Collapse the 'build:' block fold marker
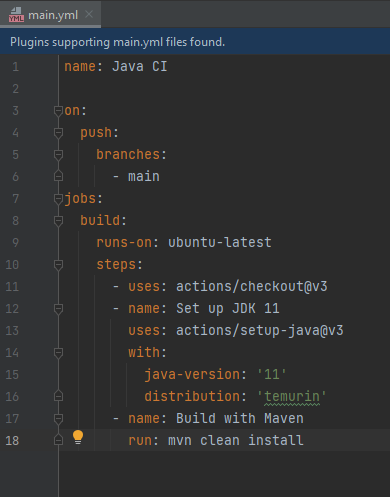 (58, 221)
